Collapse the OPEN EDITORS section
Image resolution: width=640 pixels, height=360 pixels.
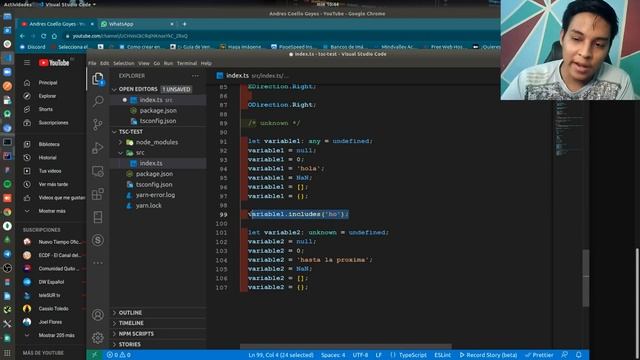[x=115, y=89]
